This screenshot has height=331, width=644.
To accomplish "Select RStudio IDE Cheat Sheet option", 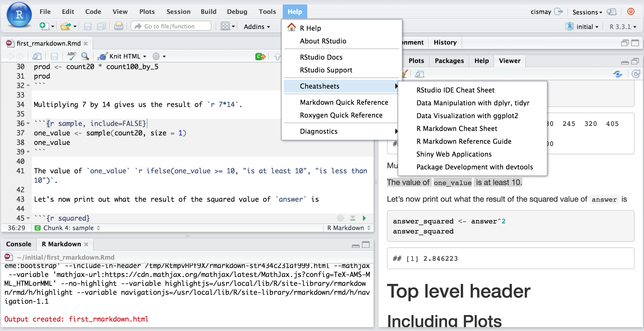I will pos(455,90).
